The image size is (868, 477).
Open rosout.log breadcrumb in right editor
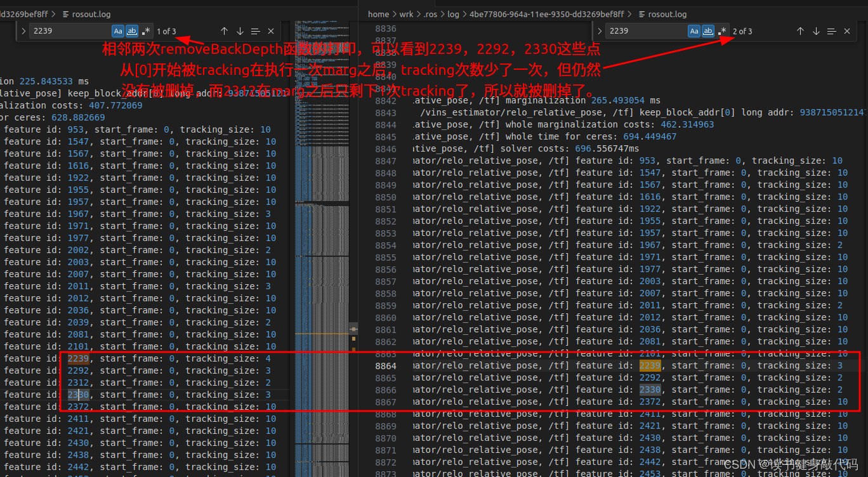[x=662, y=14]
